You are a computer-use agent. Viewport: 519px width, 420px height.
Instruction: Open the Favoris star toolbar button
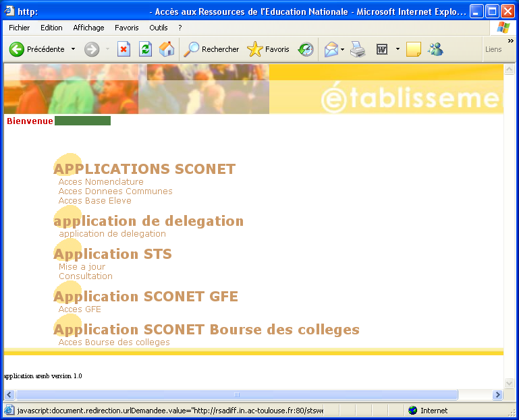point(268,50)
